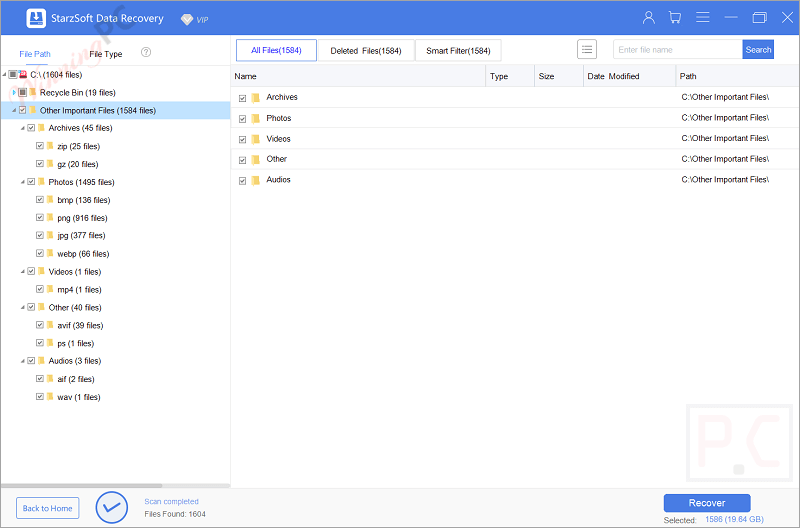
Task: Click the tree panel horizontal scrollbar
Action: (x=82, y=486)
